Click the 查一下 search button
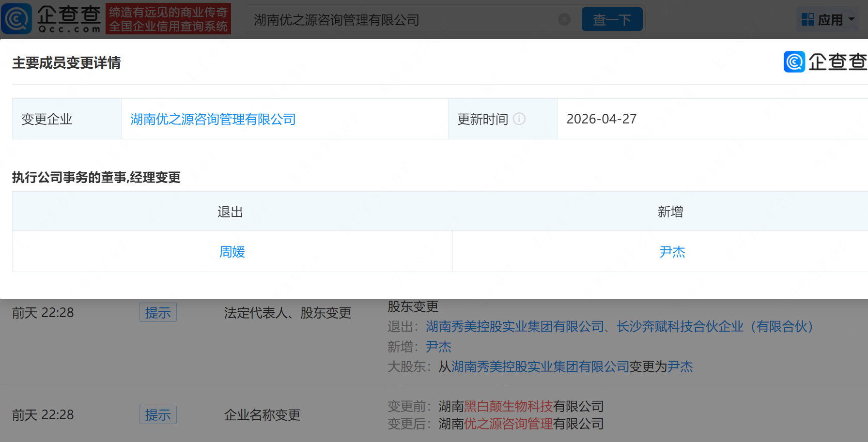 (612, 19)
